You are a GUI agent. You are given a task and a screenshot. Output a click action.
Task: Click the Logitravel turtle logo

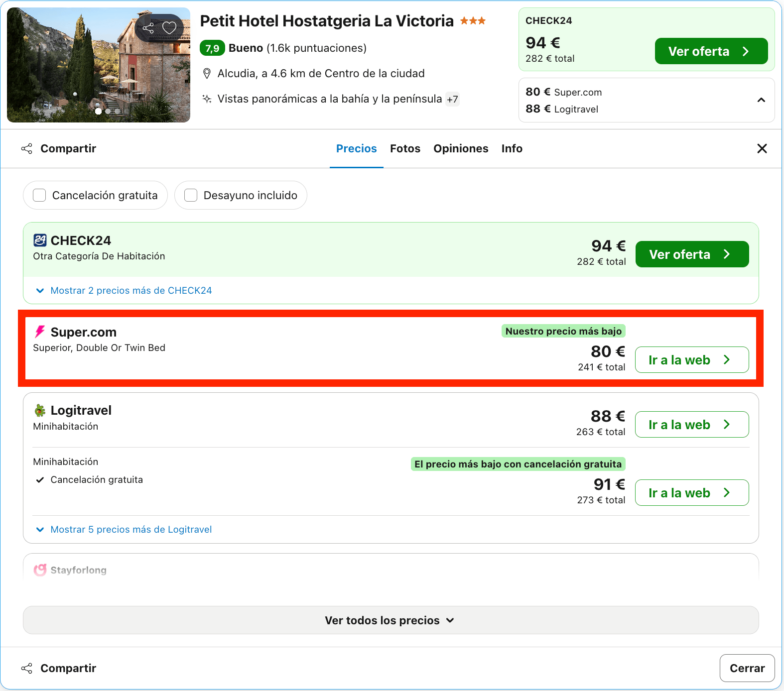point(40,410)
